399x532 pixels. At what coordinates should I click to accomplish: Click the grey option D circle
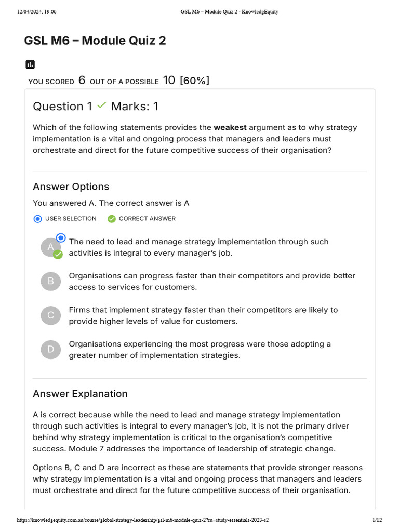pos(51,350)
